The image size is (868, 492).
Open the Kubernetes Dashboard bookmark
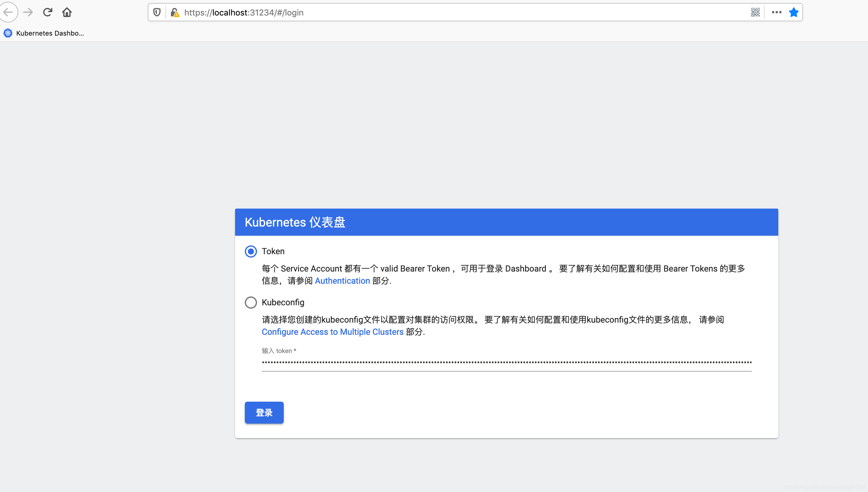44,33
